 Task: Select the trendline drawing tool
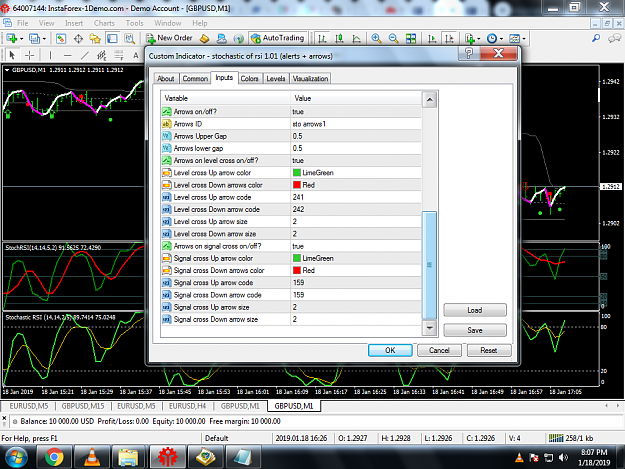point(85,55)
